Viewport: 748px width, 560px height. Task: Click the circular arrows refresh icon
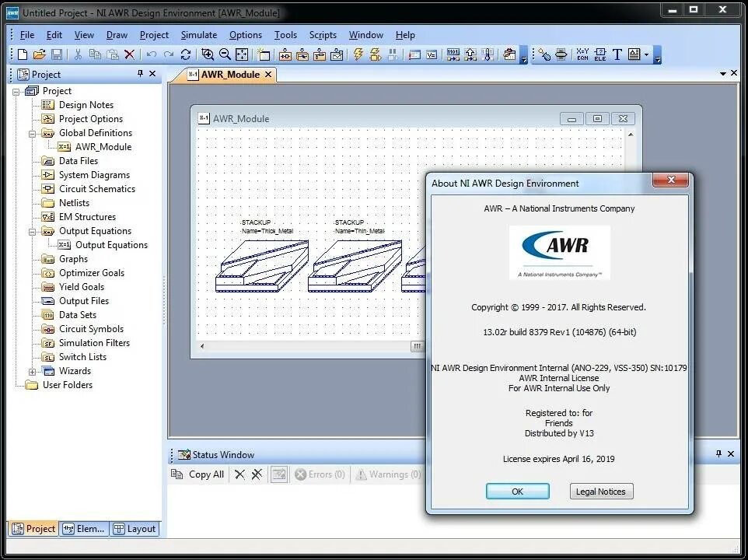coord(186,54)
